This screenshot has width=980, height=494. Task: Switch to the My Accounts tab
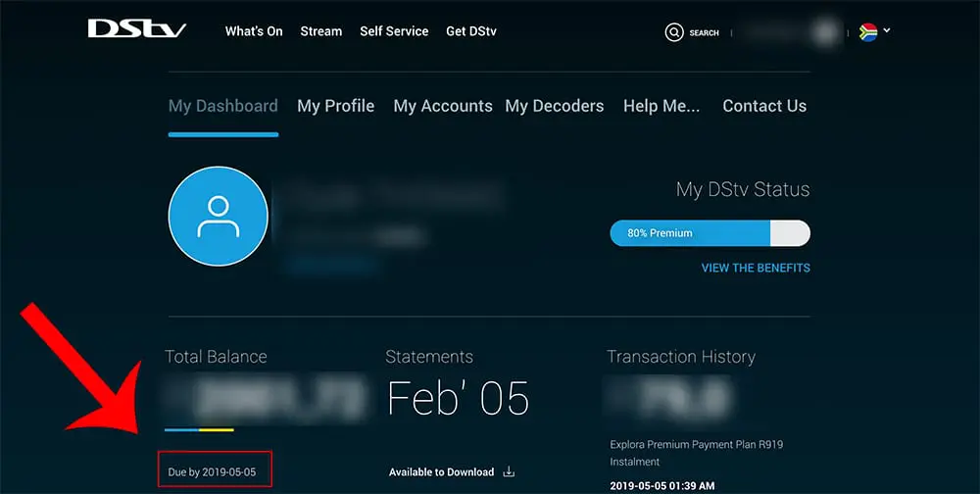[x=443, y=106]
